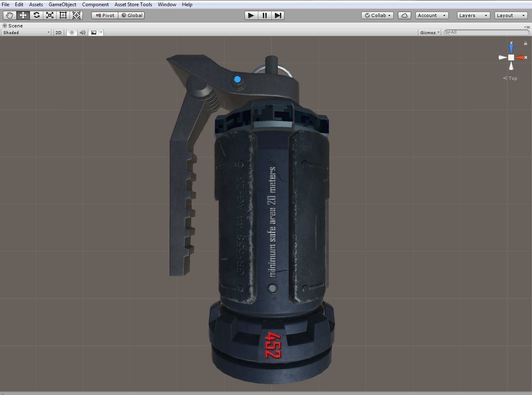532x395 pixels.
Task: Click the white bottom gizmo cone
Action: (x=511, y=66)
